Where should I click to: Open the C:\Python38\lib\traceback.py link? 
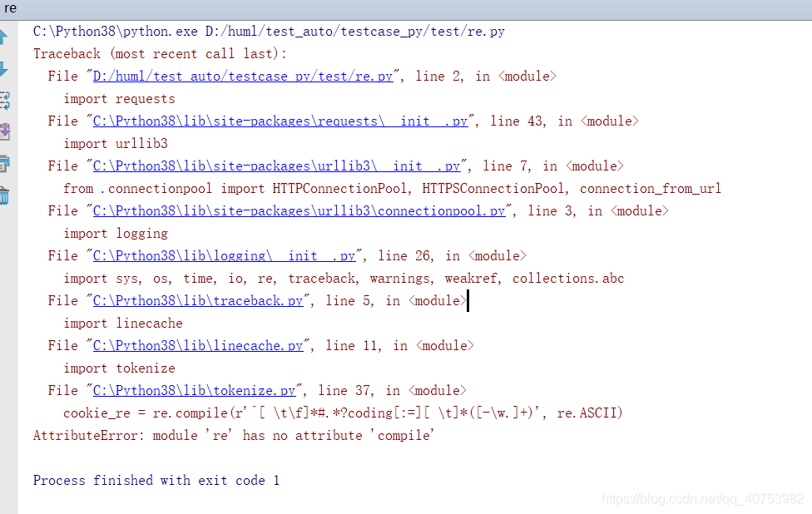click(198, 301)
